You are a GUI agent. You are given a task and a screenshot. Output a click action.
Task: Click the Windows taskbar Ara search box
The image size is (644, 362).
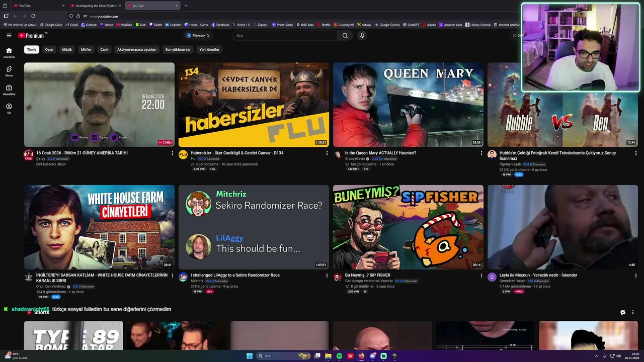coord(284,356)
